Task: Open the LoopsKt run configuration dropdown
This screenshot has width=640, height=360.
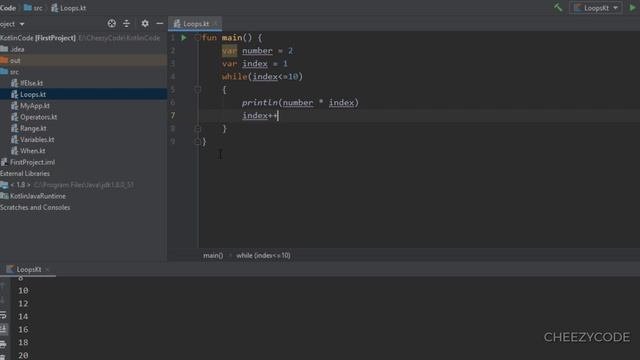Action: [x=596, y=8]
